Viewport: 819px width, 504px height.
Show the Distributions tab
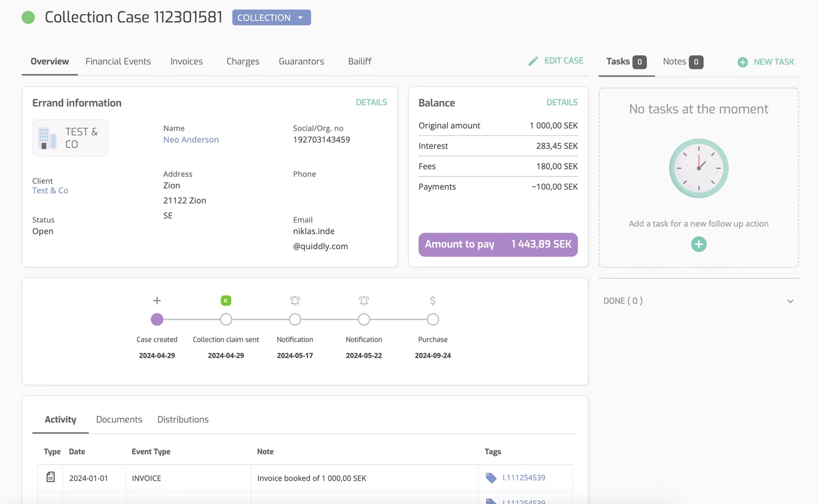[x=183, y=419]
